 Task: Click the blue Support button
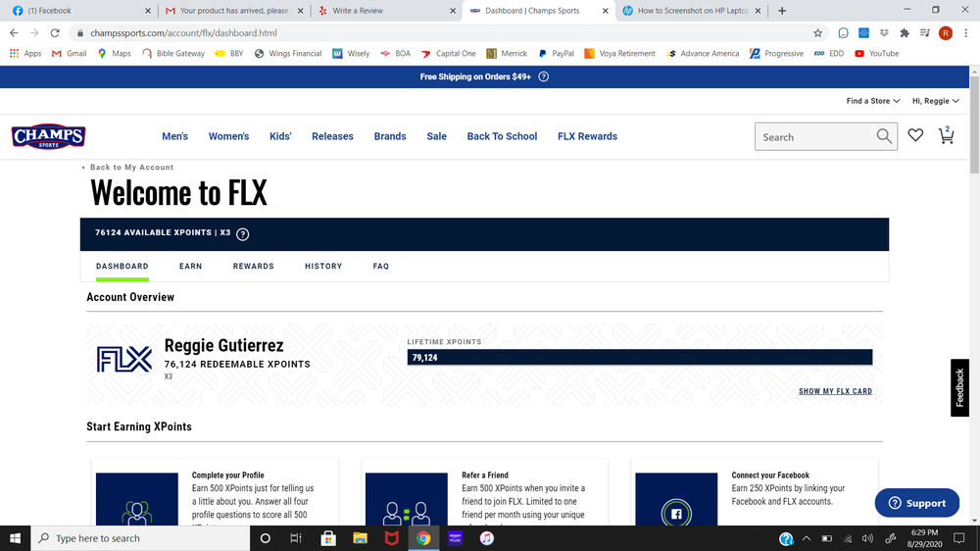(x=917, y=503)
